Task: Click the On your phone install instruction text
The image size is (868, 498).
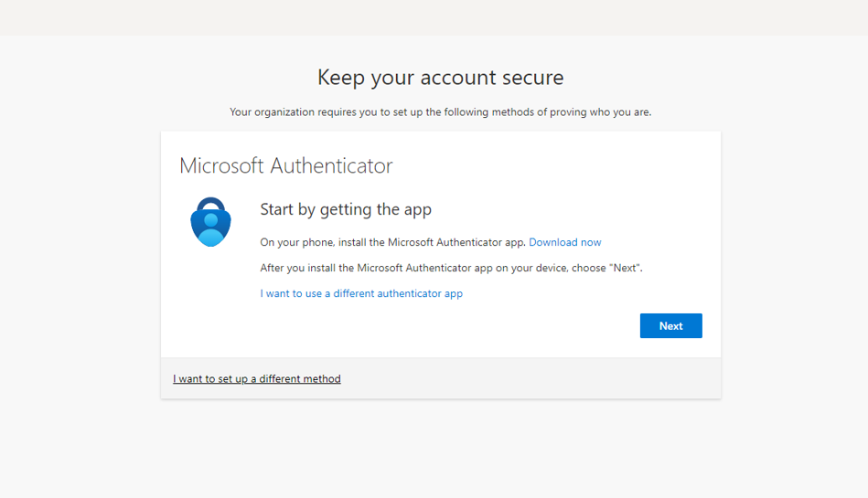Action: click(x=392, y=242)
